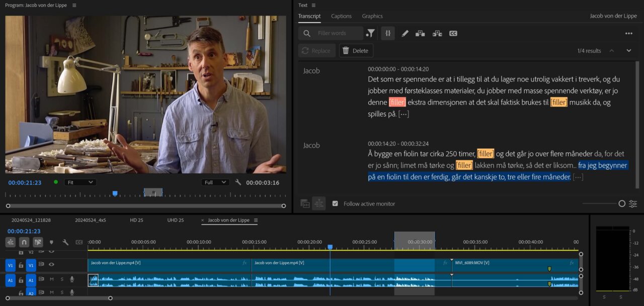Image resolution: width=644 pixels, height=306 pixels.
Task: Toggle A1 source patching button
Action: [10, 279]
